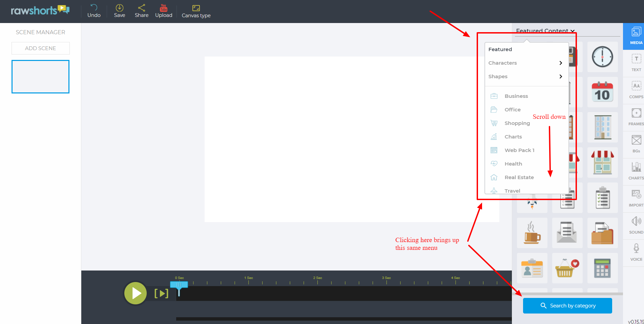
Task: Click the rawshorts logo
Action: pyautogui.click(x=40, y=10)
